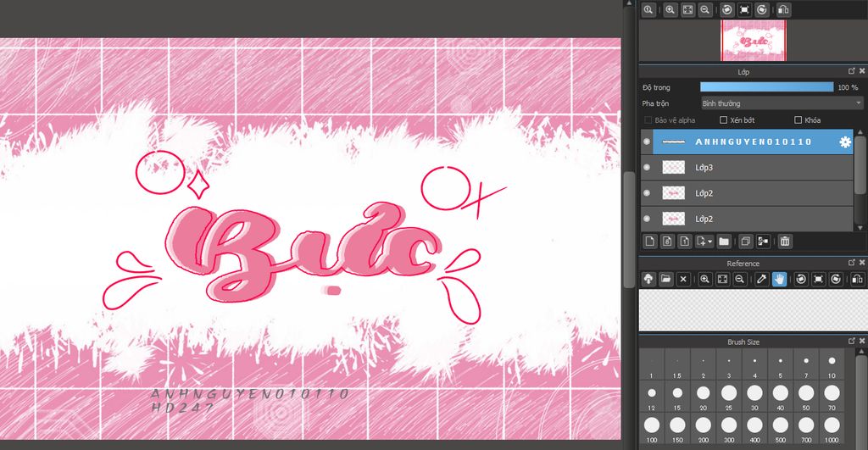The width and height of the screenshot is (868, 450).
Task: Select the Reference hand tool
Action: (779, 279)
